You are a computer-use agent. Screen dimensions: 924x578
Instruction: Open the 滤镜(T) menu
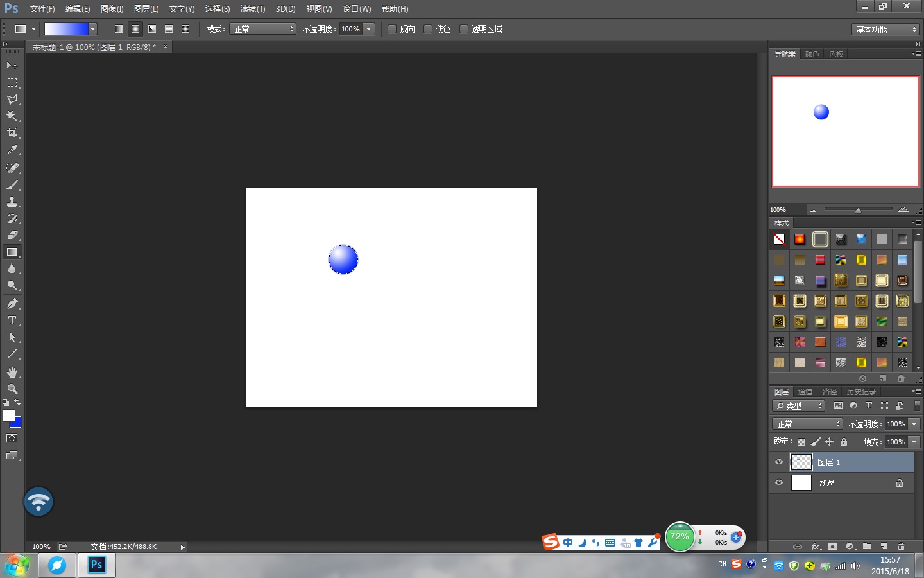pos(253,9)
